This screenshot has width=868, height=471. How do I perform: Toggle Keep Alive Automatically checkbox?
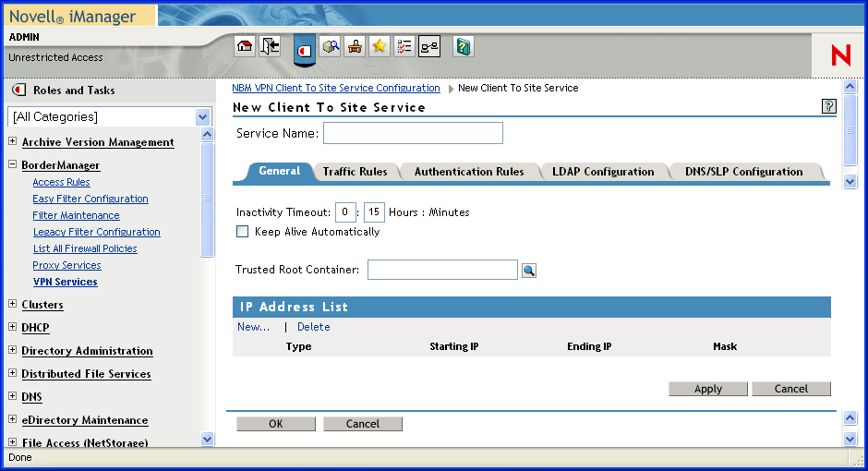pyautogui.click(x=243, y=232)
